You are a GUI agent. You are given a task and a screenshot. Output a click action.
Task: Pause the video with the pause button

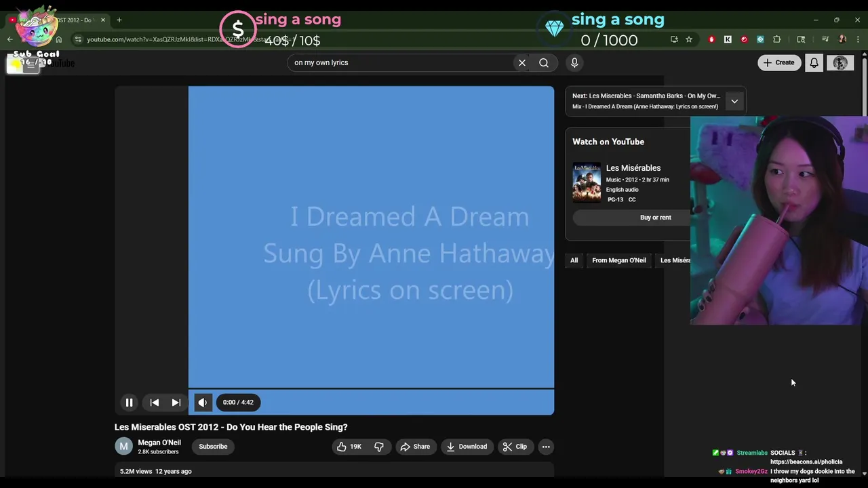point(129,403)
